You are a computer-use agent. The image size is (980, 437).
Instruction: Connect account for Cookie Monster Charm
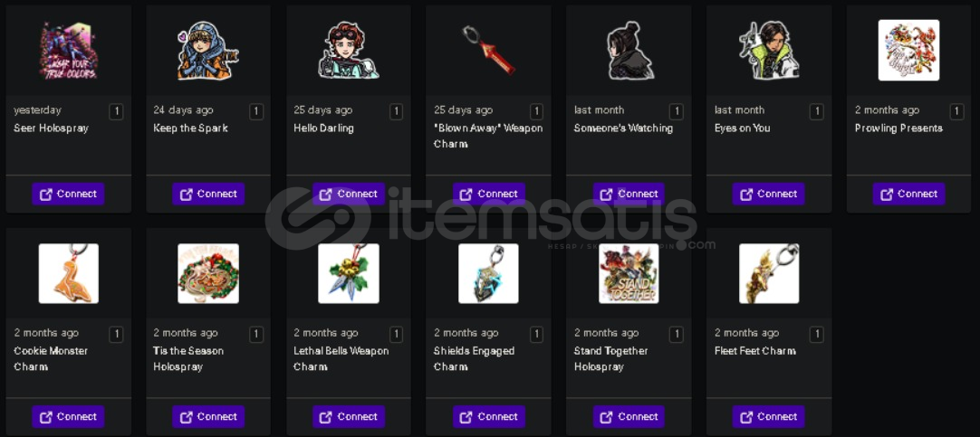68,417
